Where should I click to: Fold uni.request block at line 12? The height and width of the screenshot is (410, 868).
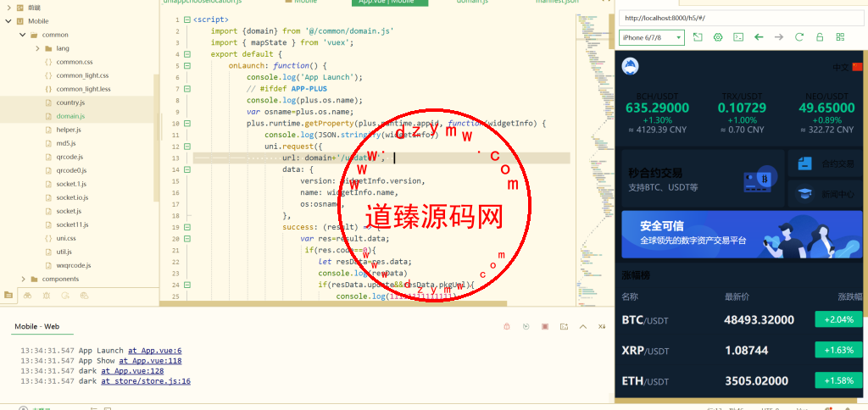coord(187,147)
